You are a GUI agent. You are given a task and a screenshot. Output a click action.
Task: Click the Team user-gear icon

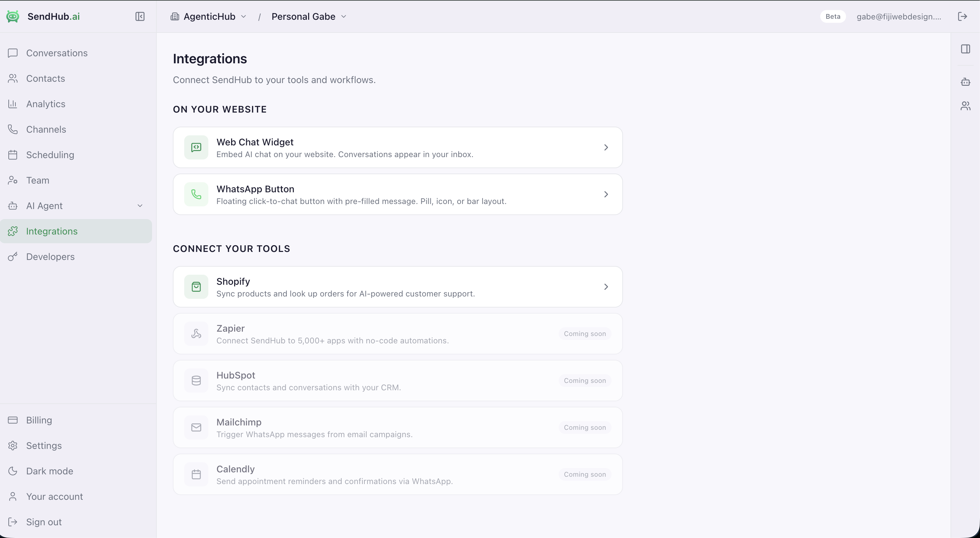click(12, 180)
